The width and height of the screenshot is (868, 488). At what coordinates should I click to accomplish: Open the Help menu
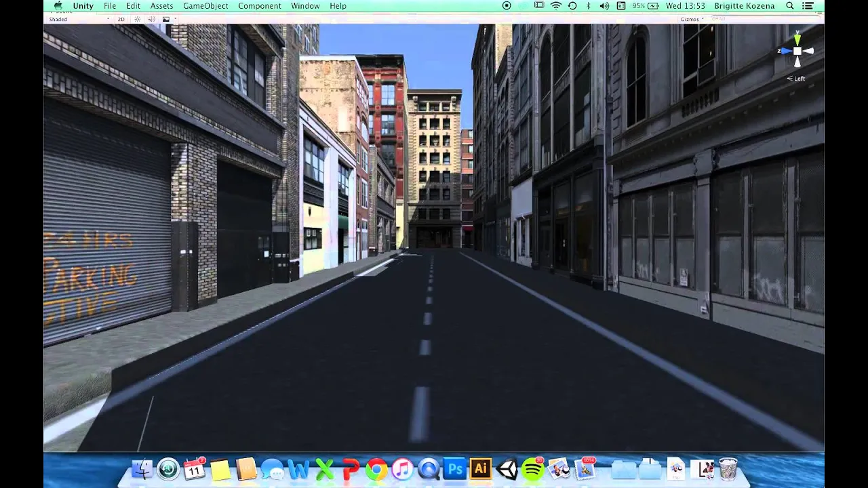coord(338,5)
